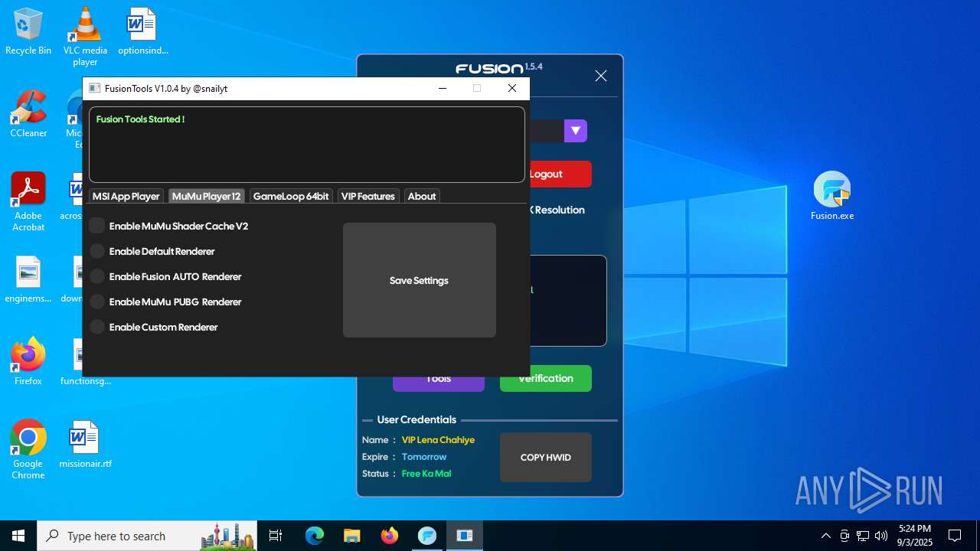Click the Free Ka Mal status text
The height and width of the screenshot is (551, 980).
(x=426, y=474)
